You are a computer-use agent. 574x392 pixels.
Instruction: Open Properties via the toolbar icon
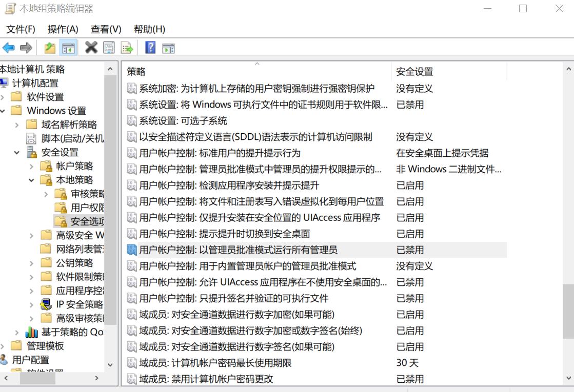pos(108,47)
